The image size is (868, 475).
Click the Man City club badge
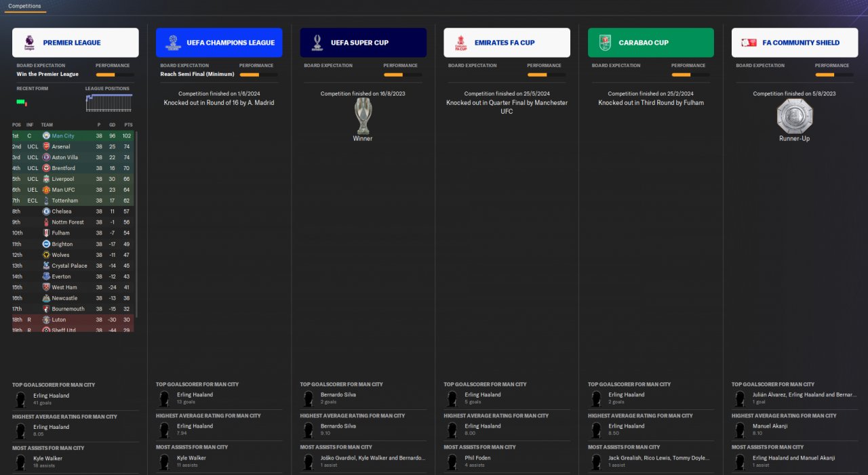(x=46, y=136)
